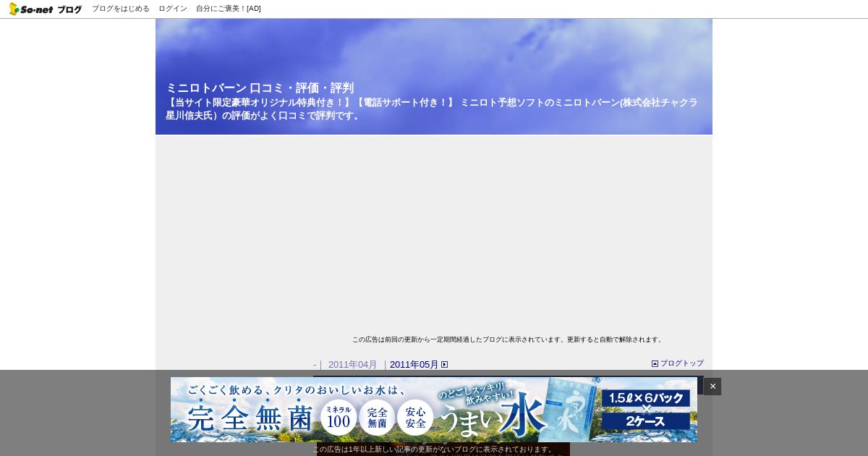
Task: Go to the 2011年05月 archive link
Action: [414, 365]
